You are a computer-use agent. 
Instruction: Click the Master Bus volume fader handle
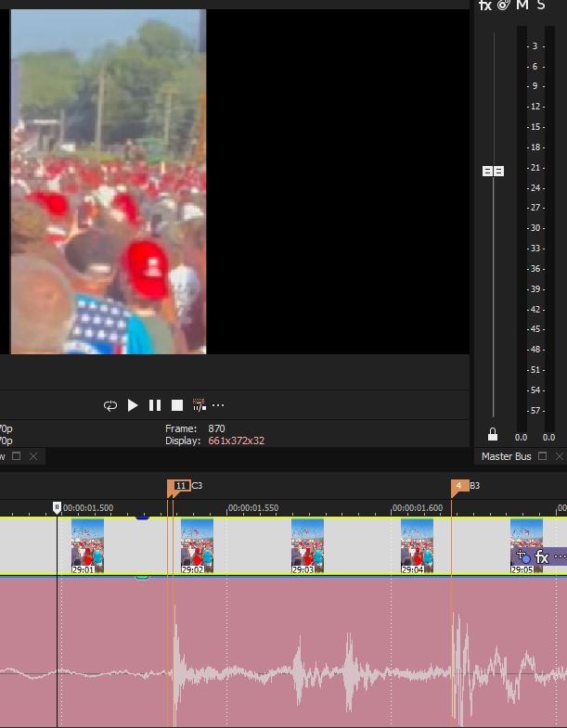493,171
